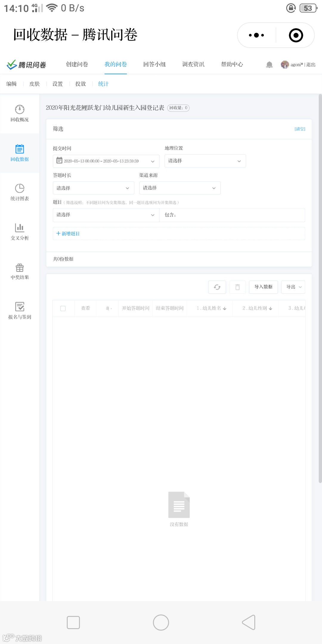Click the page vertical scrollbar
Screen dimensions: 322x644
point(320,289)
